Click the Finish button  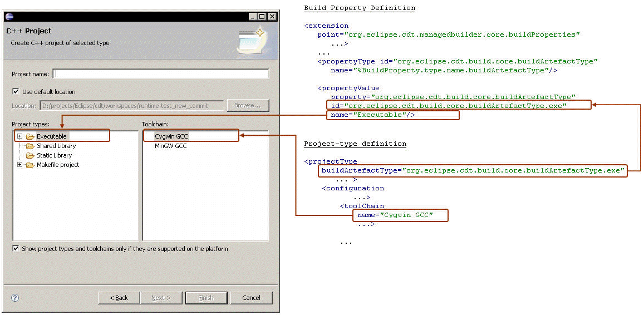[x=206, y=298]
